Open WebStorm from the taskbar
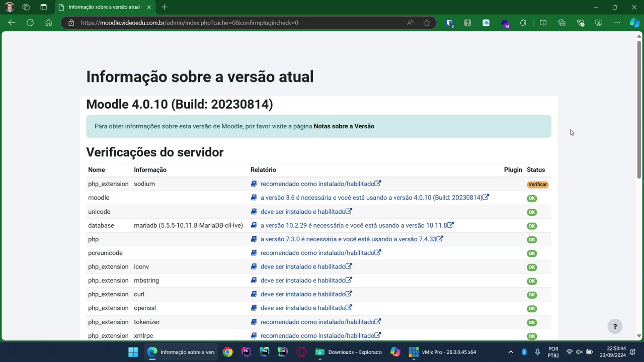Image resolution: width=644 pixels, height=362 pixels. click(x=264, y=352)
